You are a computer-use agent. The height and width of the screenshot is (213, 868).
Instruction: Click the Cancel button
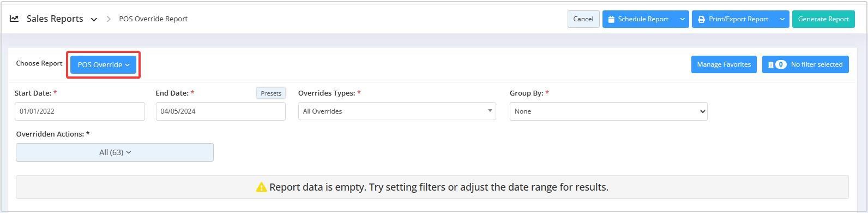(583, 19)
